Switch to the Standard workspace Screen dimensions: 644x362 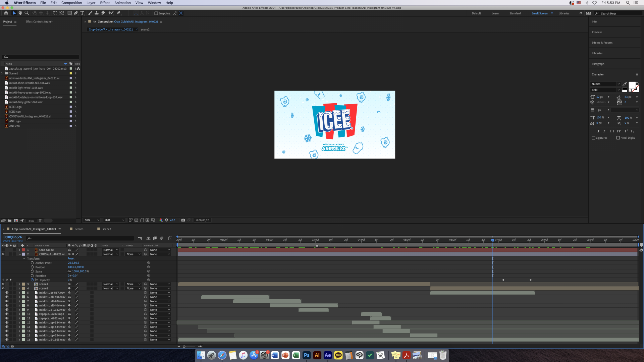coord(515,13)
